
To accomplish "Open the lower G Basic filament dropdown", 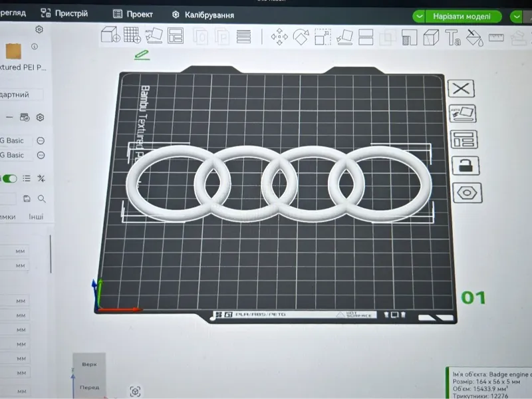I will [16, 156].
